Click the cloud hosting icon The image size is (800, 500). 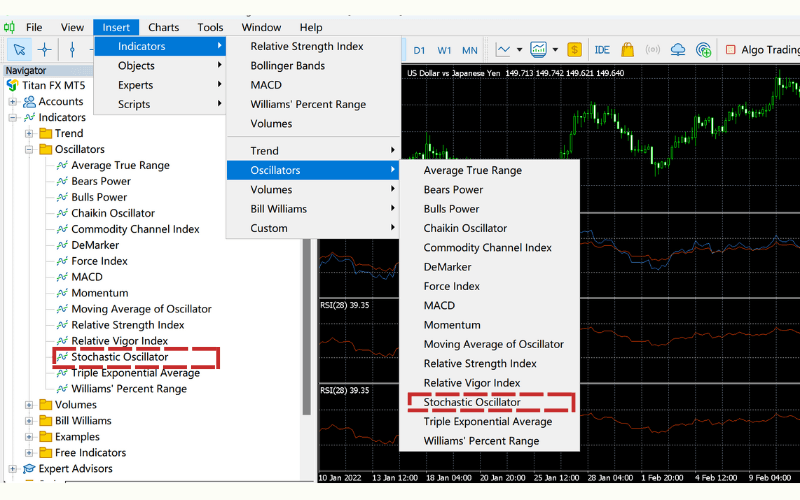(678, 49)
